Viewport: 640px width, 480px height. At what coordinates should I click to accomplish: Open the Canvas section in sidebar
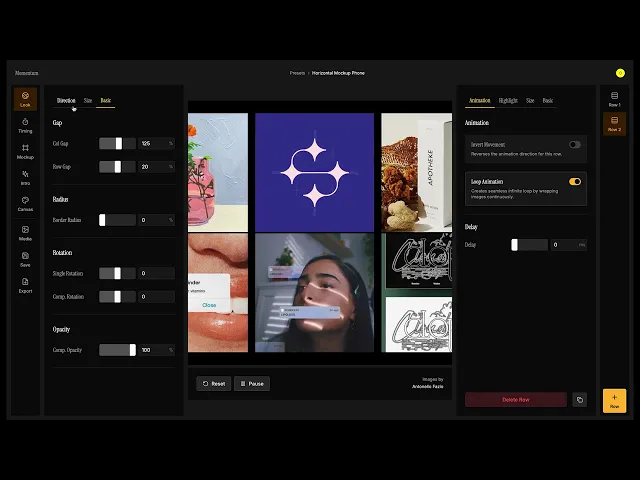tap(25, 204)
